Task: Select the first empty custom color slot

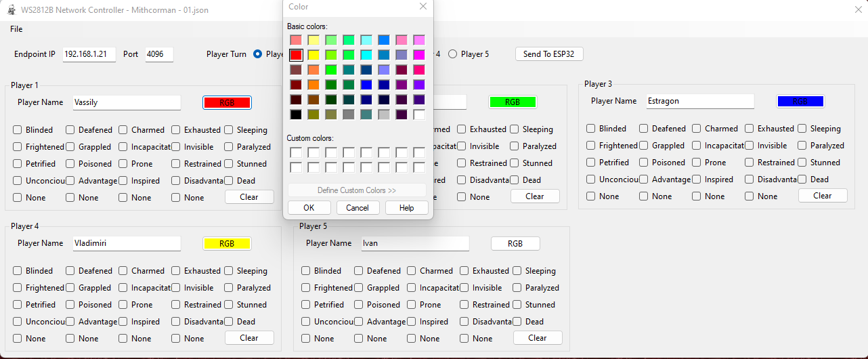Action: click(x=296, y=152)
